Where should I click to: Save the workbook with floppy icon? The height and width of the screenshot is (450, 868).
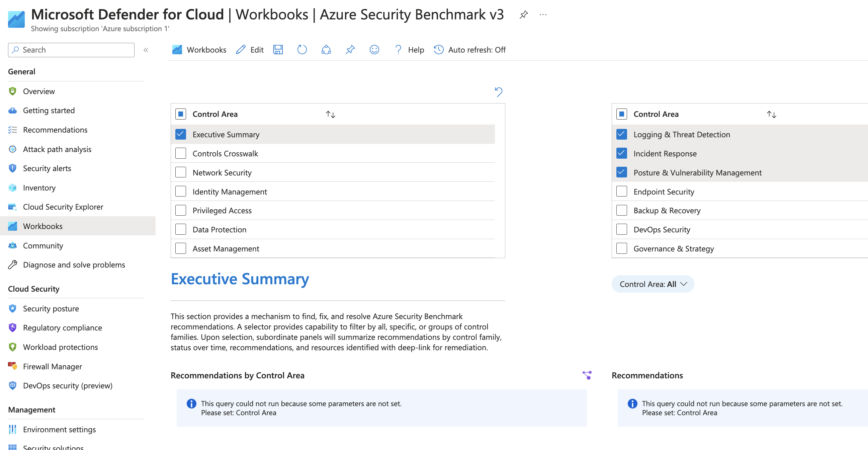[x=278, y=50]
